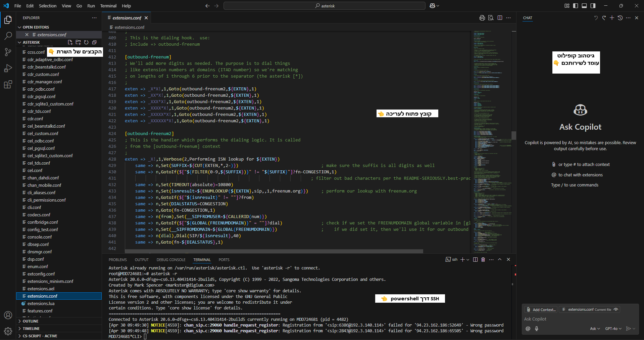The height and width of the screenshot is (340, 644).
Task: Close the extensions.conf editor tab
Action: click(x=146, y=18)
